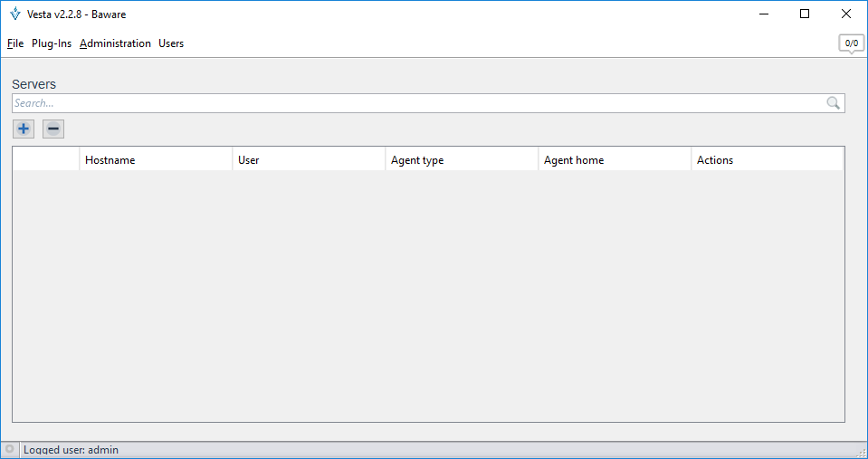Open the Administration menu
This screenshot has height=459, width=868.
[115, 43]
